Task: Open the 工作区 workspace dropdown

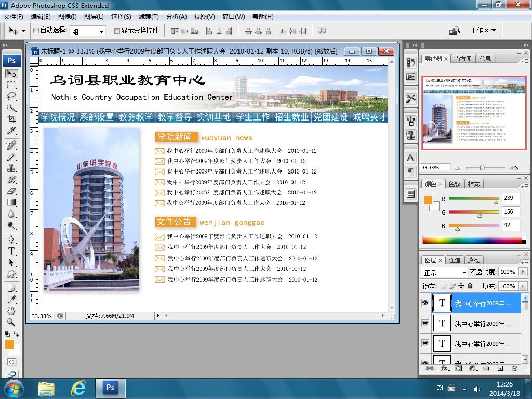Action: 483,31
